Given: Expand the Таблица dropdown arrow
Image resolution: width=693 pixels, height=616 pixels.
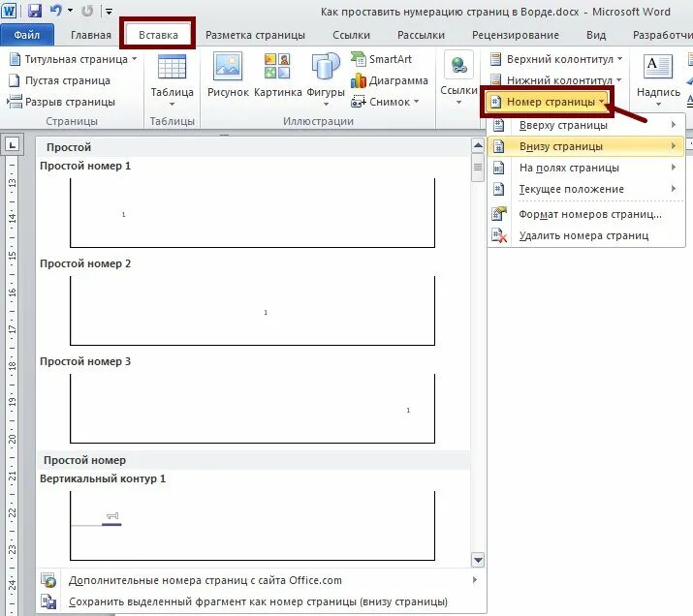Looking at the screenshot, I should coord(172,105).
